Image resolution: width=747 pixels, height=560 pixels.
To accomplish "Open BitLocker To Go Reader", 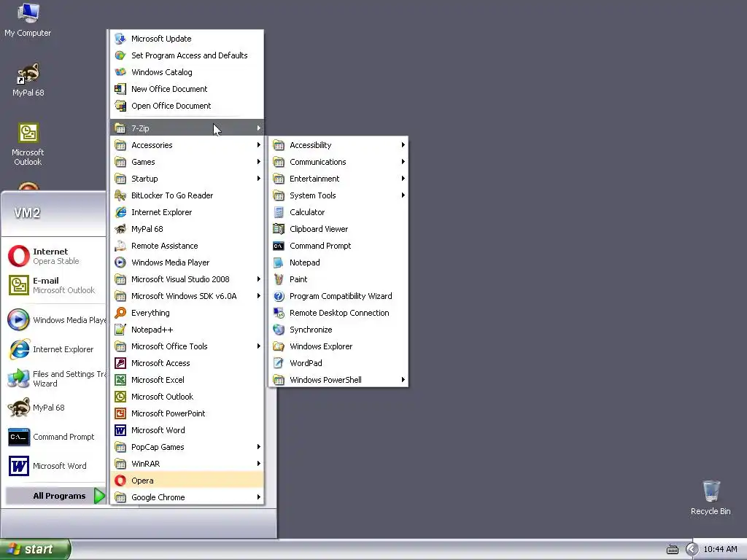I will coord(187,195).
